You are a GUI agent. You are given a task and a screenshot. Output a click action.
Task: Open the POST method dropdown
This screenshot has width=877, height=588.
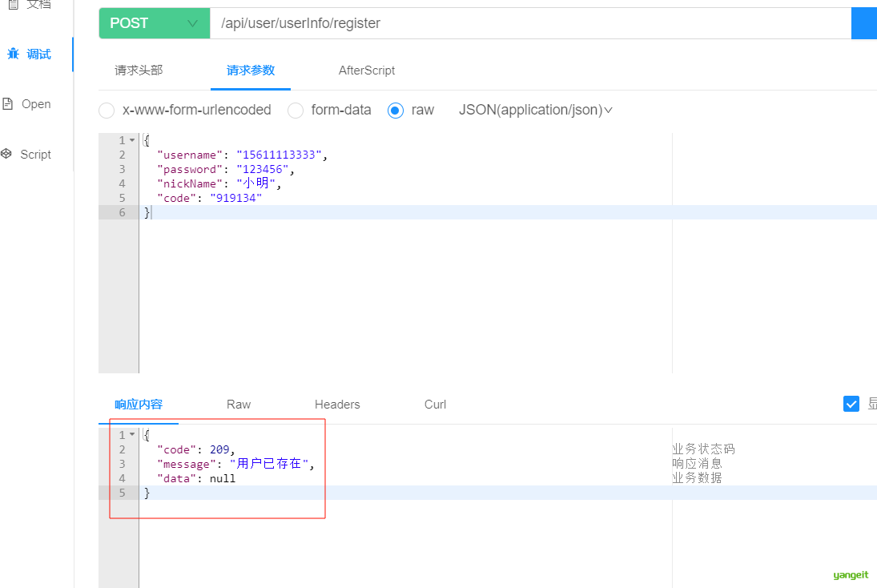click(x=155, y=23)
